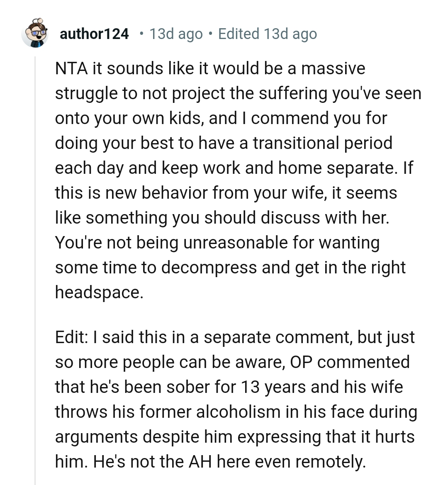Viewport: 448px width, 485px height.
Task: Click the word "massive" in the first line
Action: (x=333, y=68)
